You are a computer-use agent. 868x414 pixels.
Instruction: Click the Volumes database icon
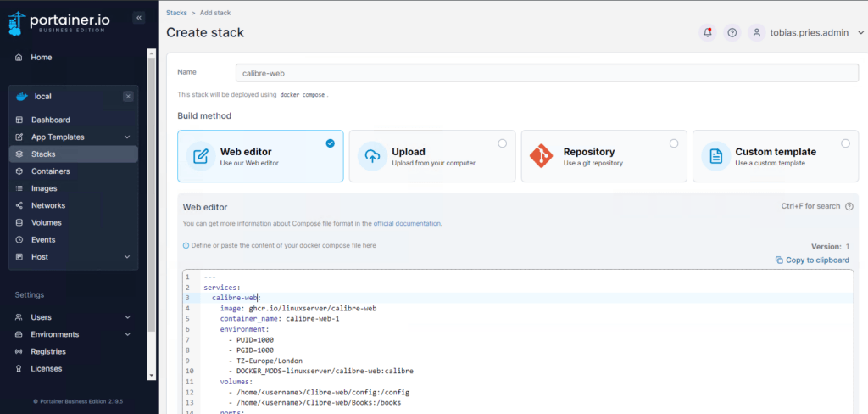click(19, 223)
